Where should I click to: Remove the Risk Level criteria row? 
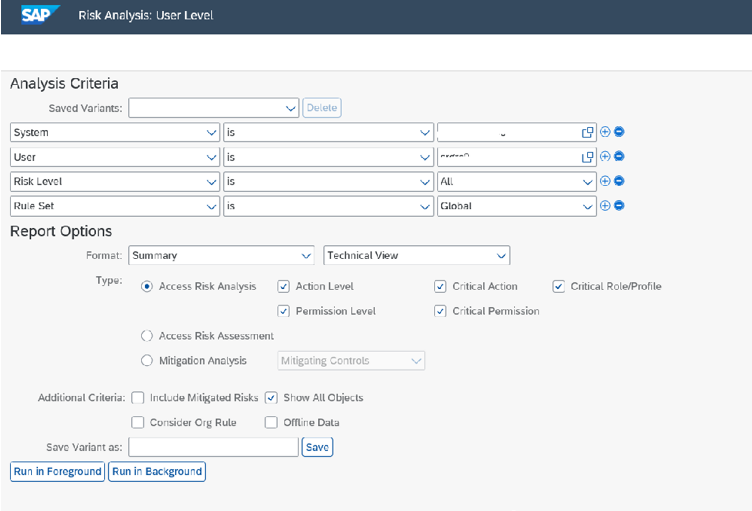tap(619, 181)
